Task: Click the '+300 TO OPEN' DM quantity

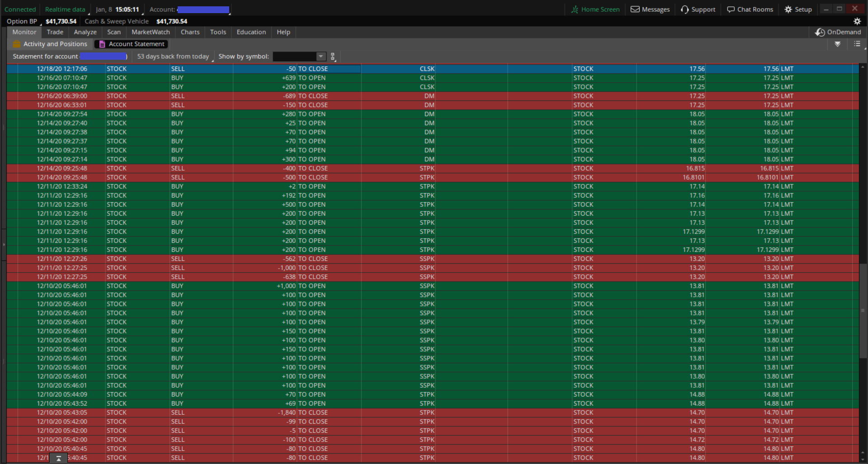Action: coord(304,159)
